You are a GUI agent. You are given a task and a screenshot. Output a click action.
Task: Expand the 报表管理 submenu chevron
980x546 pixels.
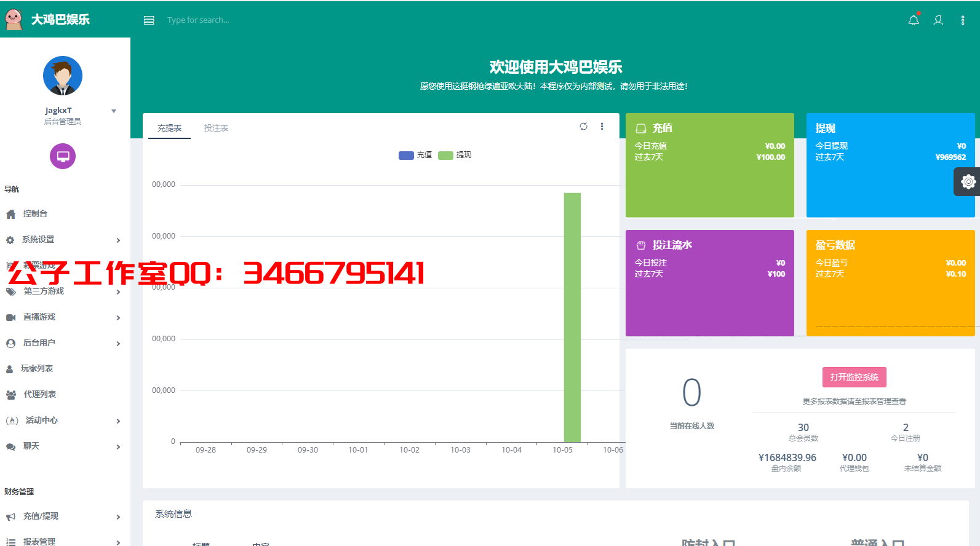(118, 542)
